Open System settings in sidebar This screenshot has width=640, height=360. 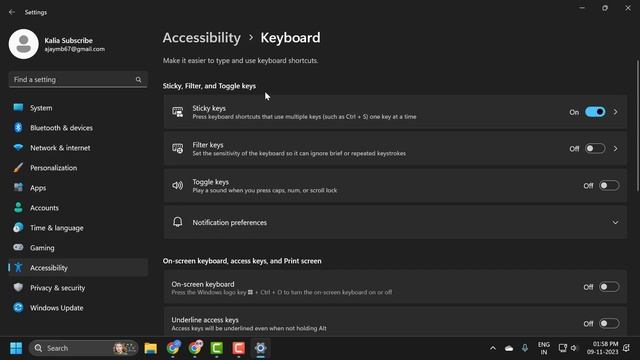78,108
